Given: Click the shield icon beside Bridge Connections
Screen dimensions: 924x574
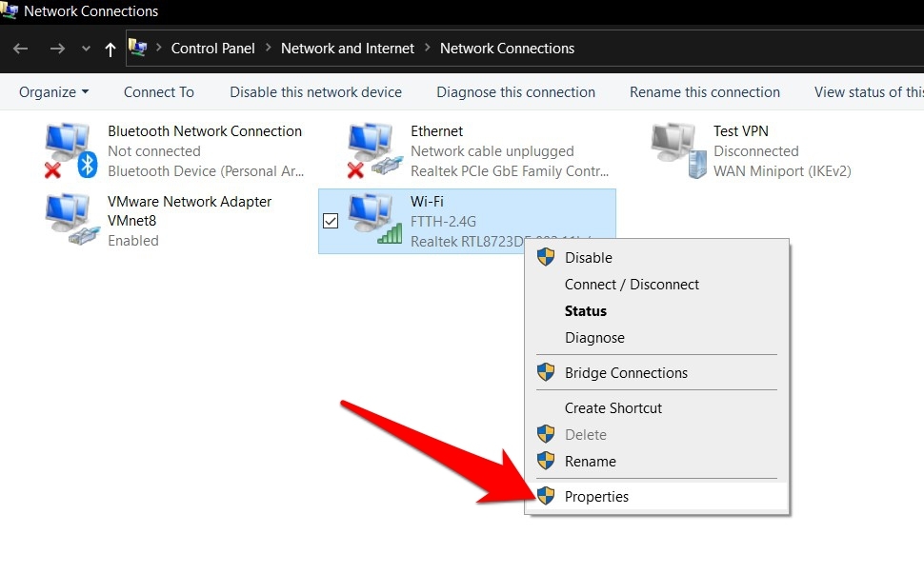Looking at the screenshot, I should (546, 372).
